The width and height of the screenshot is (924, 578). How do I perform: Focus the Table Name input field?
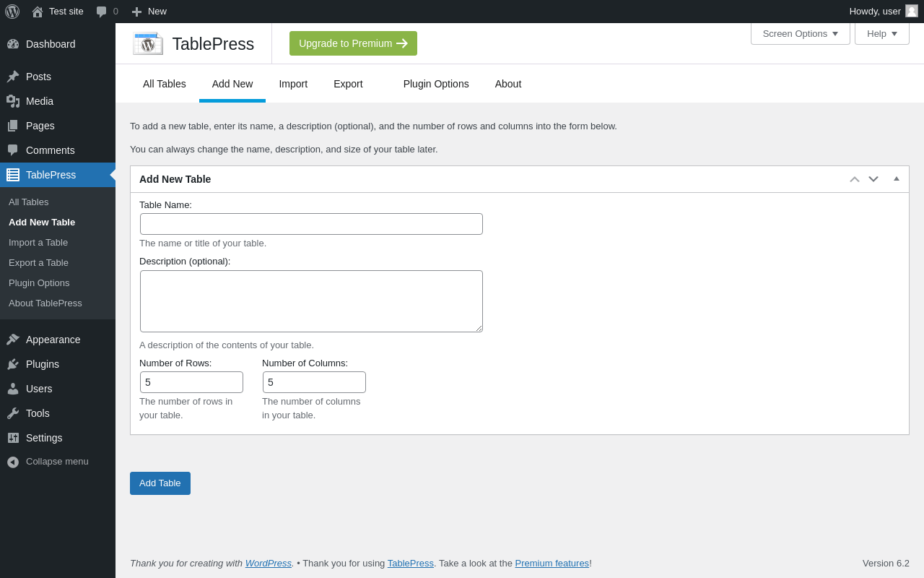pos(311,224)
